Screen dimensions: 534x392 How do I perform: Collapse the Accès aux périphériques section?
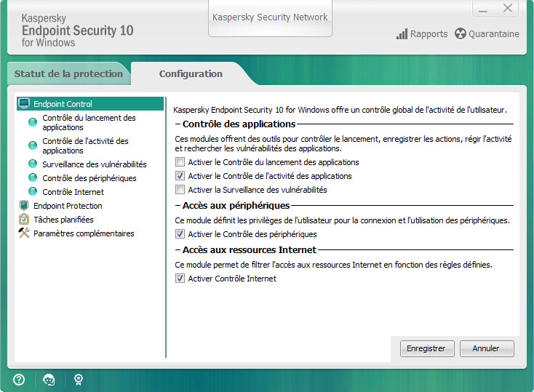point(178,205)
